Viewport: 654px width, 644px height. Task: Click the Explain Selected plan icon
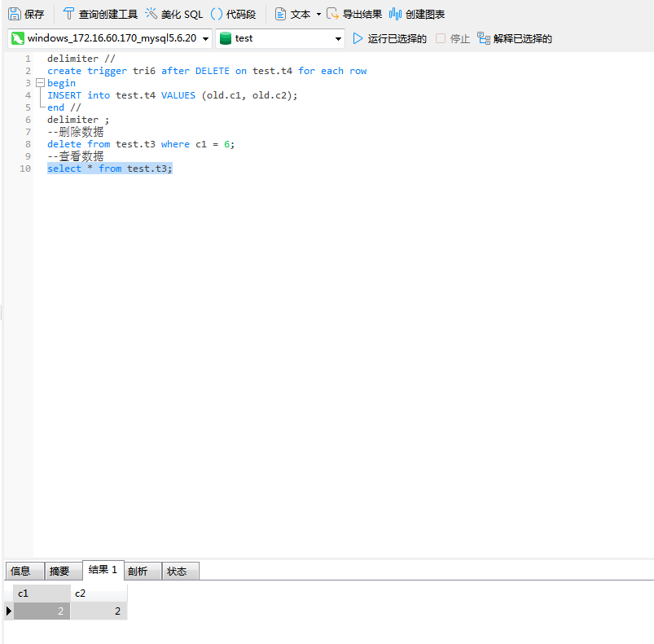tap(484, 38)
